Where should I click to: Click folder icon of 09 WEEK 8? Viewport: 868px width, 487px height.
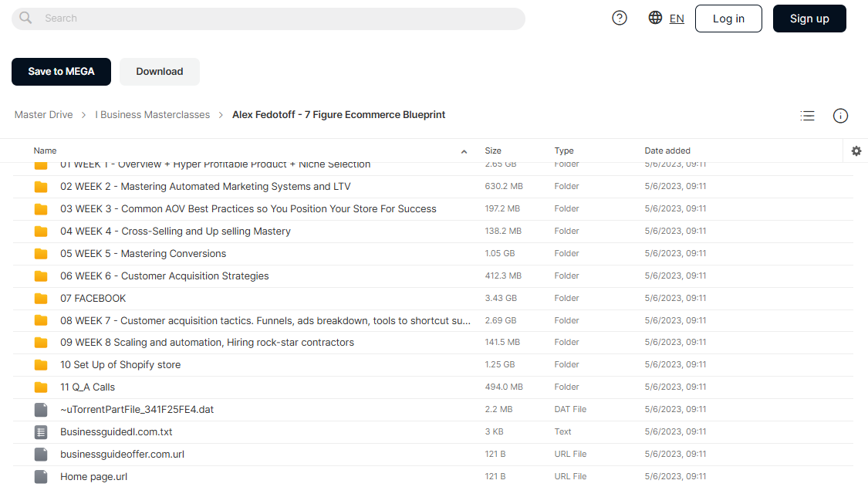41,343
